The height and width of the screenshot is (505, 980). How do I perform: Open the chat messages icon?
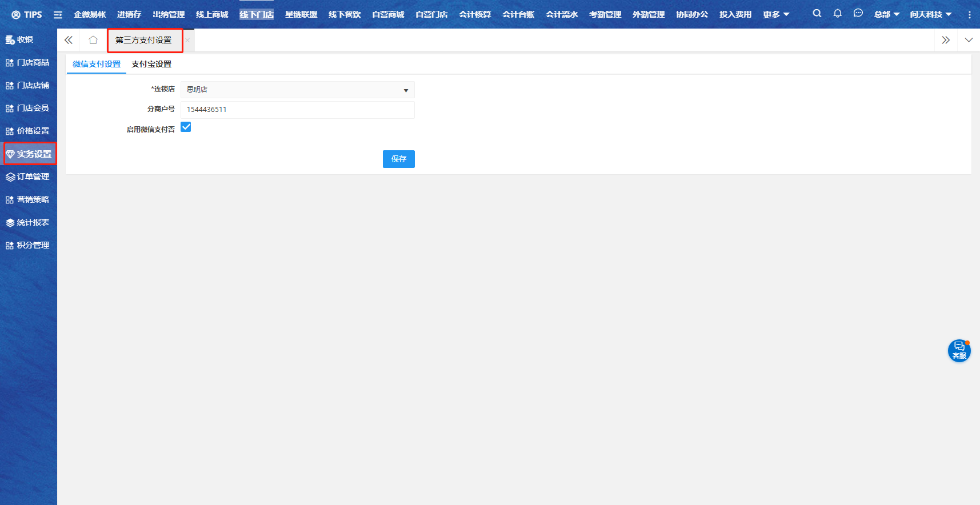[x=858, y=14]
